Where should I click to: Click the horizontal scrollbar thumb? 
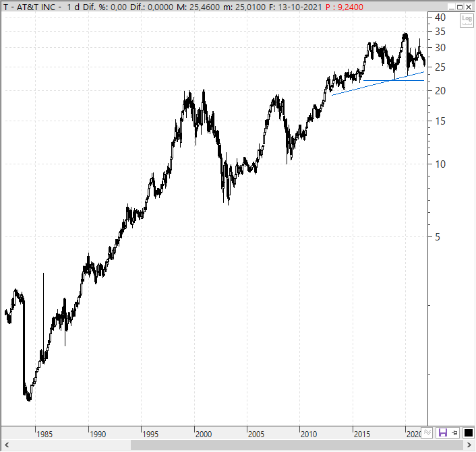click(x=297, y=445)
